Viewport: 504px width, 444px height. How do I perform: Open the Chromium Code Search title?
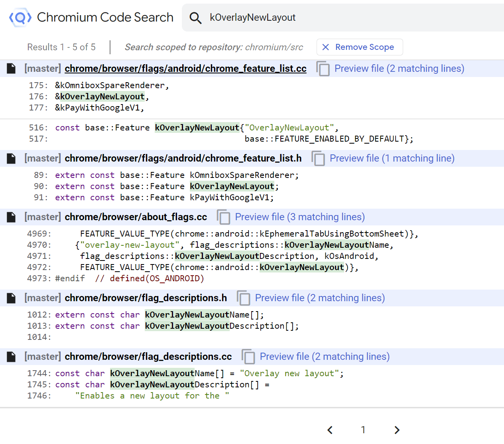pyautogui.click(x=105, y=18)
